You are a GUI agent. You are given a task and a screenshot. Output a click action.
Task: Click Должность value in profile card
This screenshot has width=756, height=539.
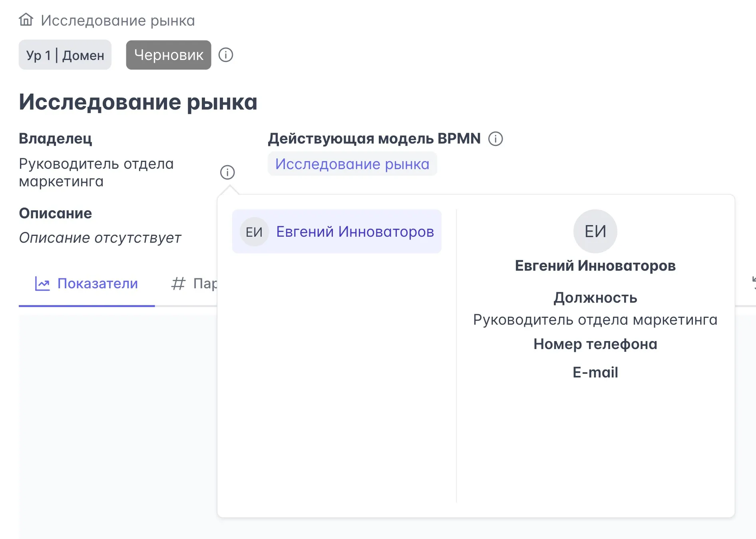595,320
